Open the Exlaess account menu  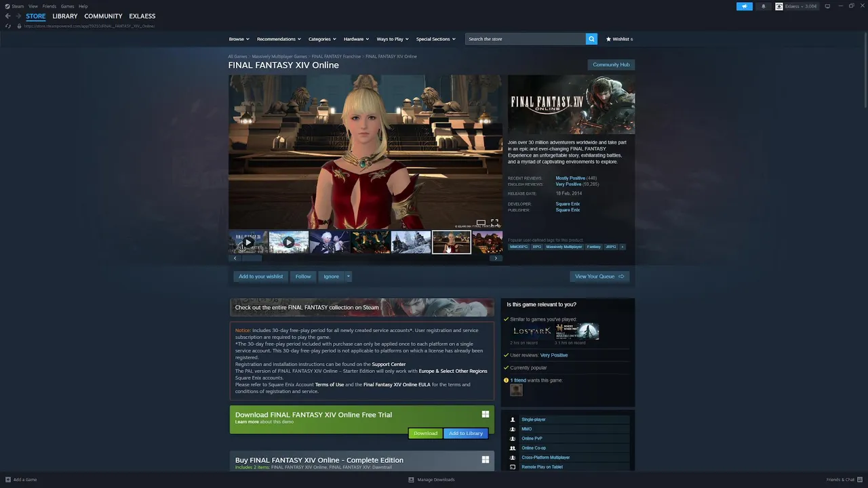pyautogui.click(x=796, y=6)
